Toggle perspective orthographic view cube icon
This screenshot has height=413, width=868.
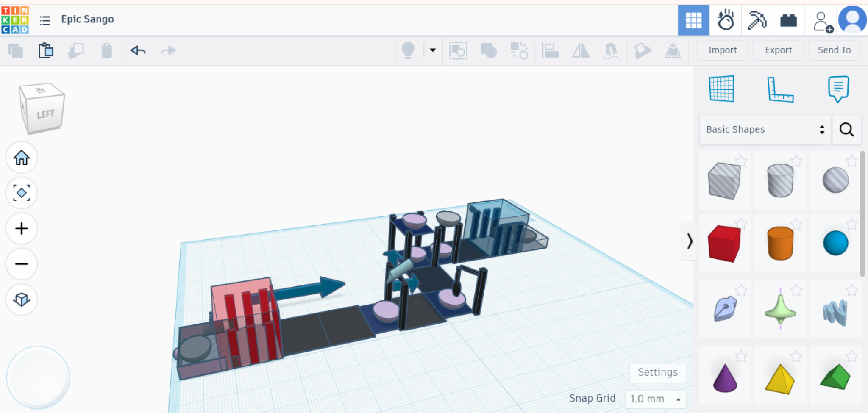coord(22,300)
